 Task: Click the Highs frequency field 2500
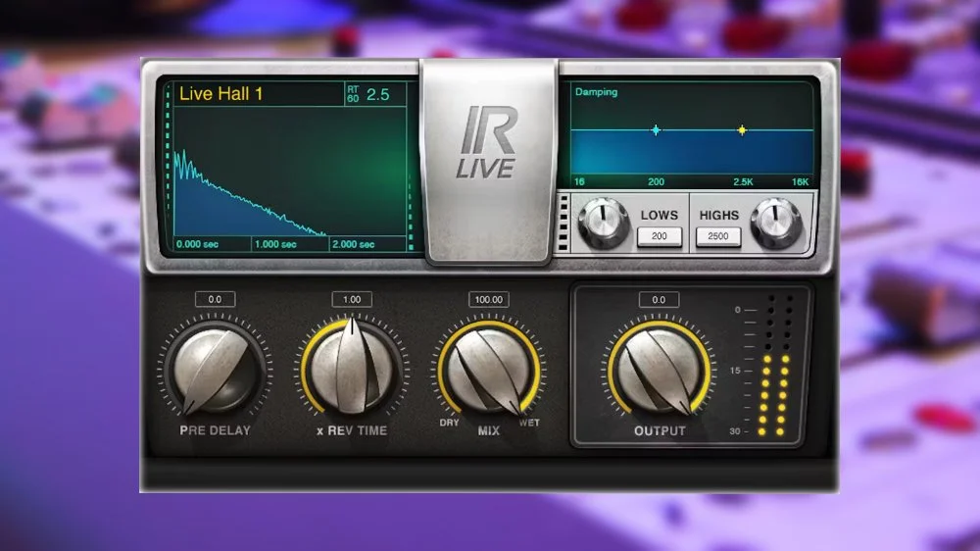[x=718, y=236]
